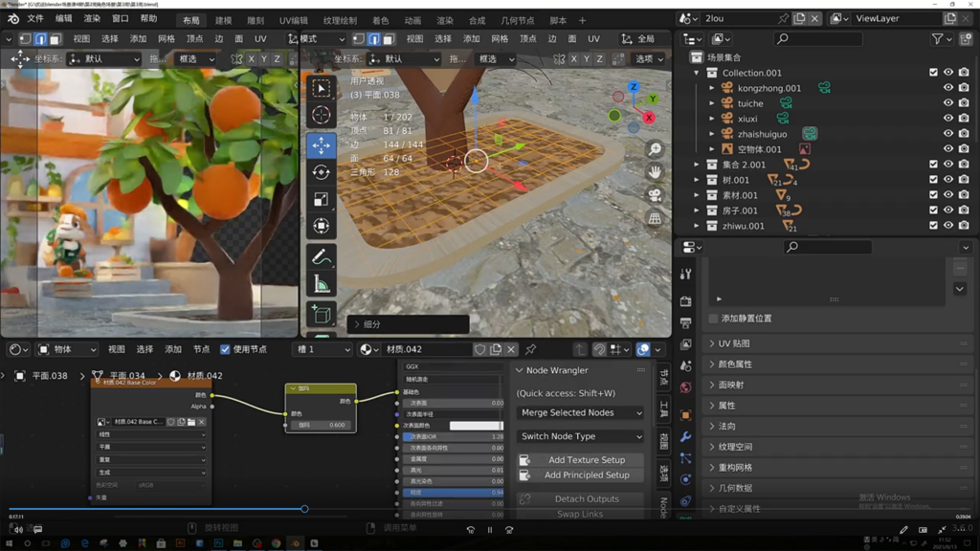Click the Add Principled Setup button
The height and width of the screenshot is (551, 980).
(x=586, y=474)
